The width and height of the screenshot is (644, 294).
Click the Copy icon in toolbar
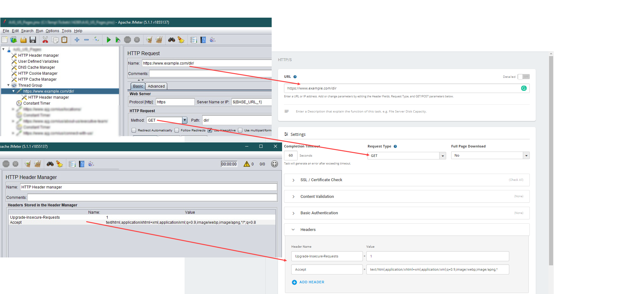pyautogui.click(x=55, y=40)
